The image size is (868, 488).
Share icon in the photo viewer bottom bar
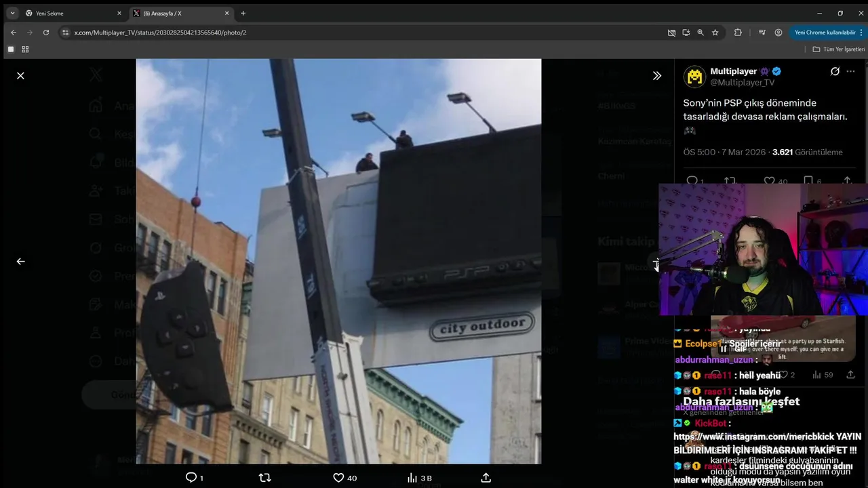click(486, 478)
